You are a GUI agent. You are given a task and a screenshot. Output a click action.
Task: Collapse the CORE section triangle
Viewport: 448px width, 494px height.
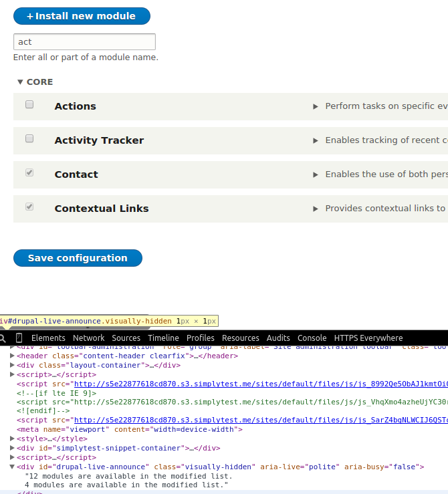20,82
